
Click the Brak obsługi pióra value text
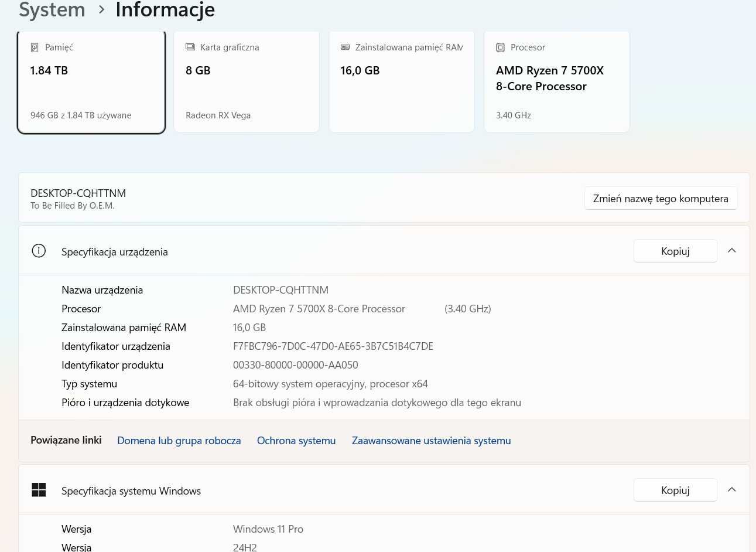coord(377,403)
